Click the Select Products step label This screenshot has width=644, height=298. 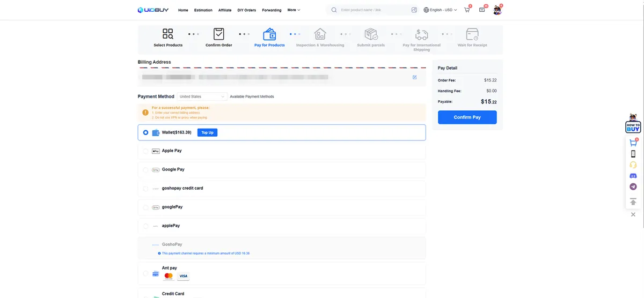click(x=168, y=45)
